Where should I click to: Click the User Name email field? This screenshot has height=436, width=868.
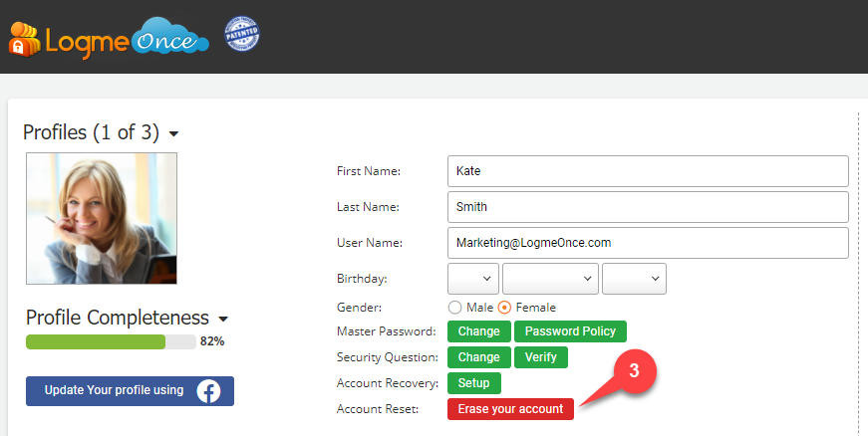pyautogui.click(x=648, y=243)
